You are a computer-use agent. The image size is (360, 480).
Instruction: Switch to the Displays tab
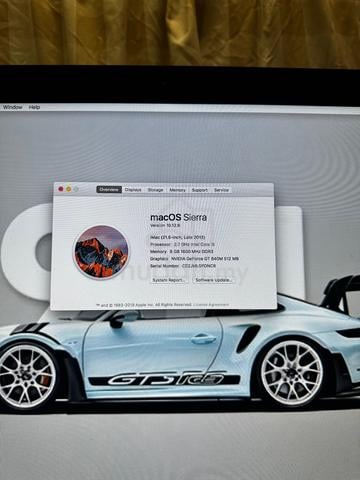133,190
